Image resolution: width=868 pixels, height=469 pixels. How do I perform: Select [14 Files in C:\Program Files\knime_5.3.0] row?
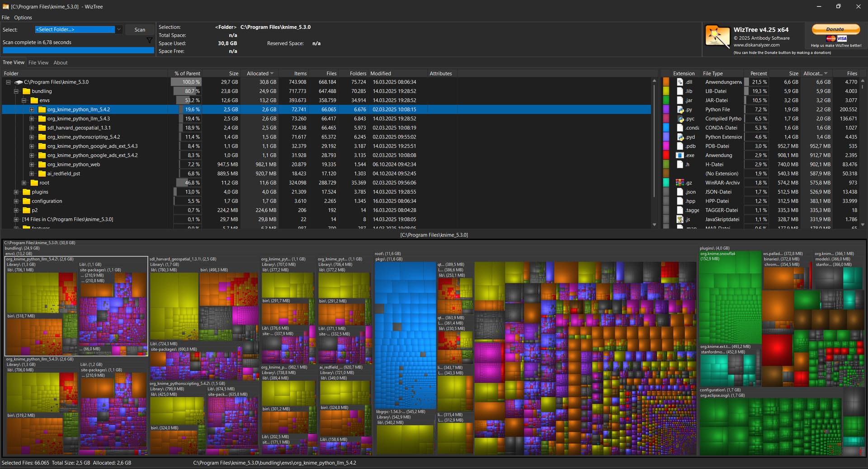click(326, 220)
